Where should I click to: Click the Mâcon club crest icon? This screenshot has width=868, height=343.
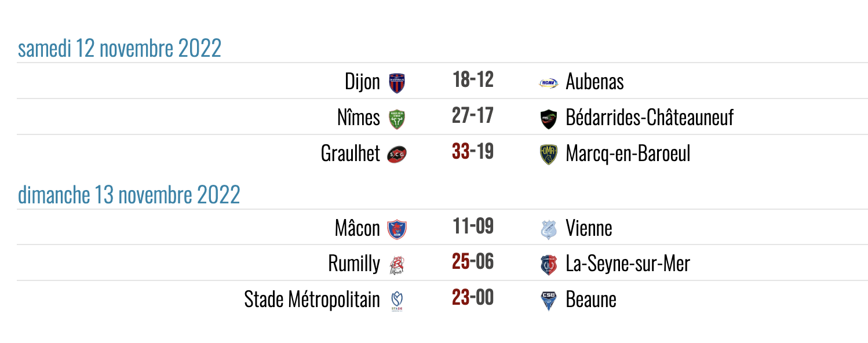[397, 229]
